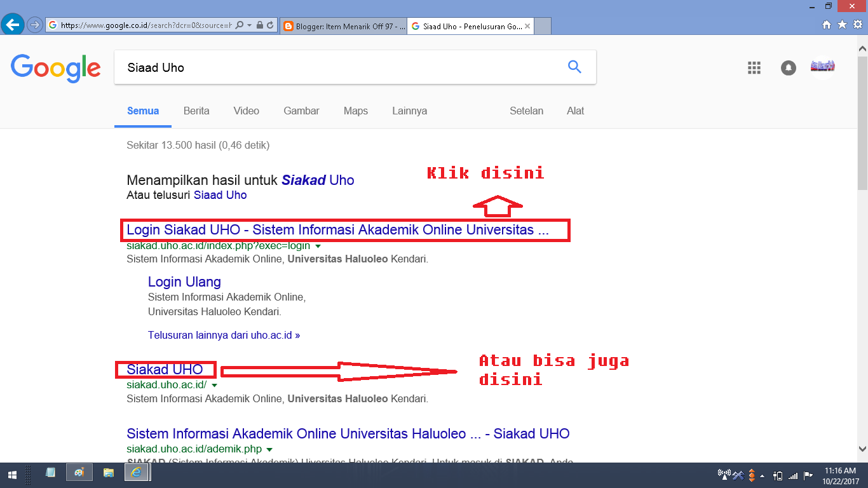The image size is (868, 488).
Task: Click the Google search magnifier icon
Action: (x=574, y=66)
